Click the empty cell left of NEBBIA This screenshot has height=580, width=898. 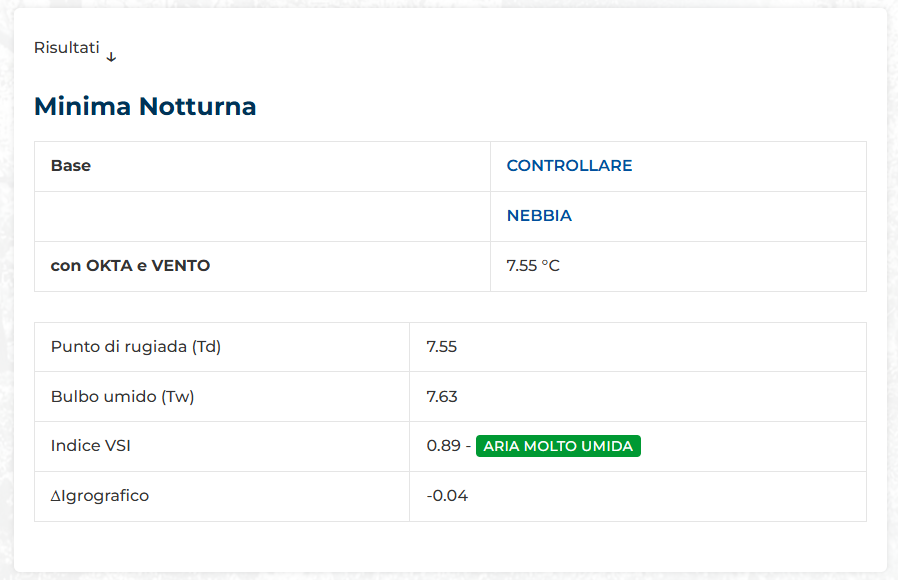tap(262, 216)
